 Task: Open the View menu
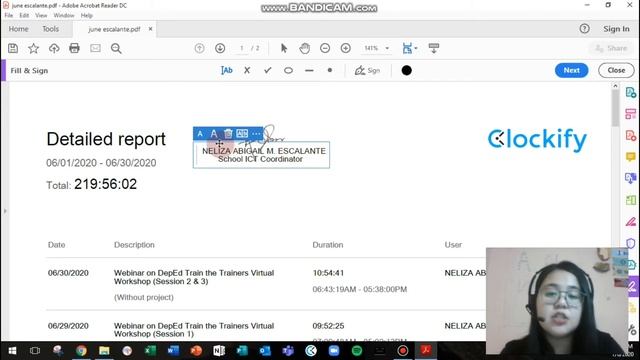[x=41, y=16]
